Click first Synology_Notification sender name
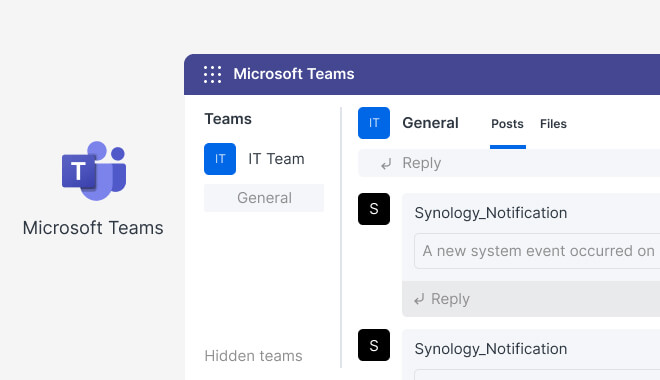The image size is (660, 380). coord(491,213)
